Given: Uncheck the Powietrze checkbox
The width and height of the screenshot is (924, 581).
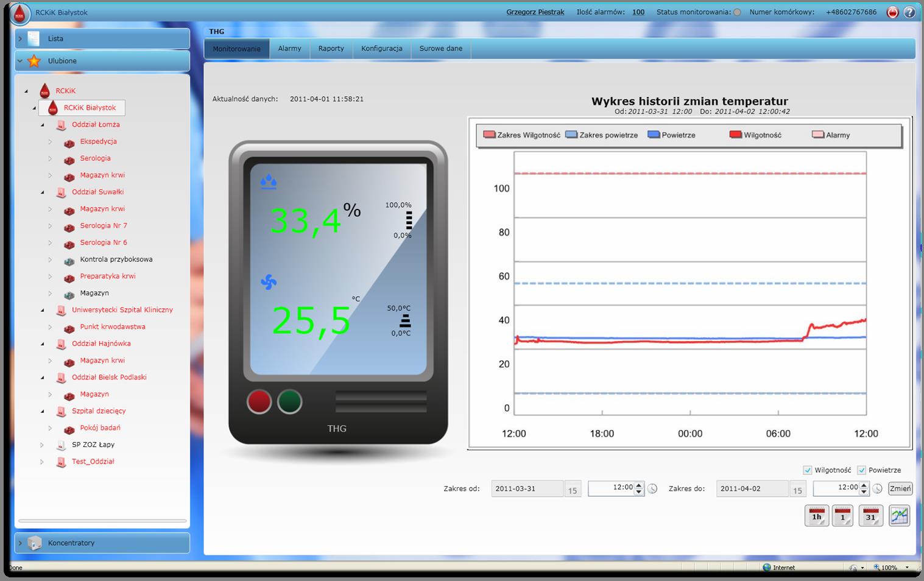Looking at the screenshot, I should point(862,470).
